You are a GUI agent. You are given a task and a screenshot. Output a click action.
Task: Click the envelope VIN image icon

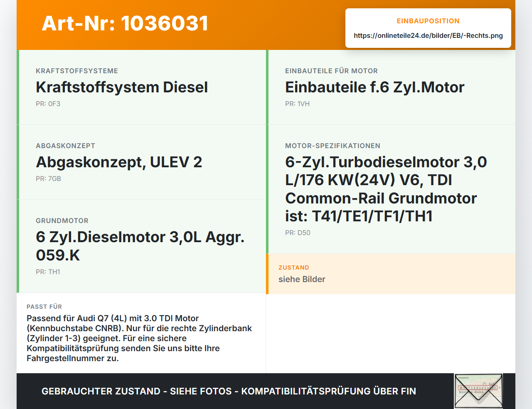point(478,391)
